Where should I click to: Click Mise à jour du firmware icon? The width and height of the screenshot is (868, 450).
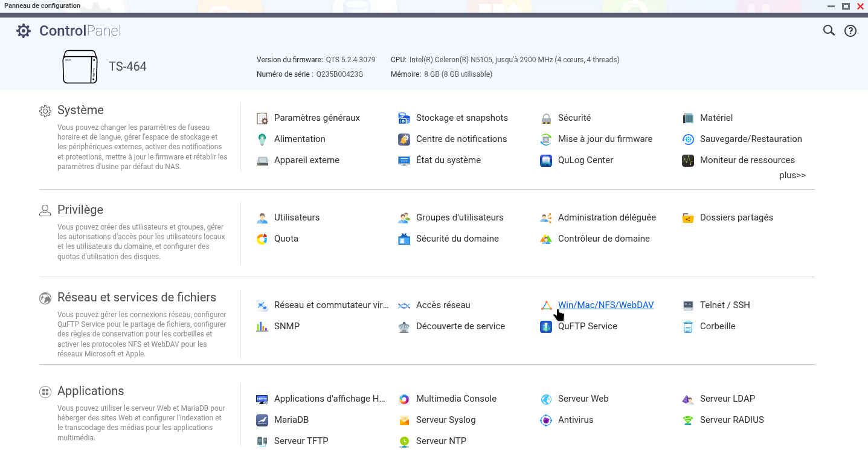tap(546, 139)
